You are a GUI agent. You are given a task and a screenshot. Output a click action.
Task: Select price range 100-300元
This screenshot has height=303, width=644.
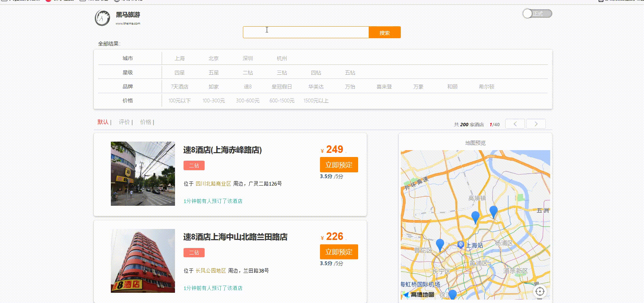click(x=214, y=101)
